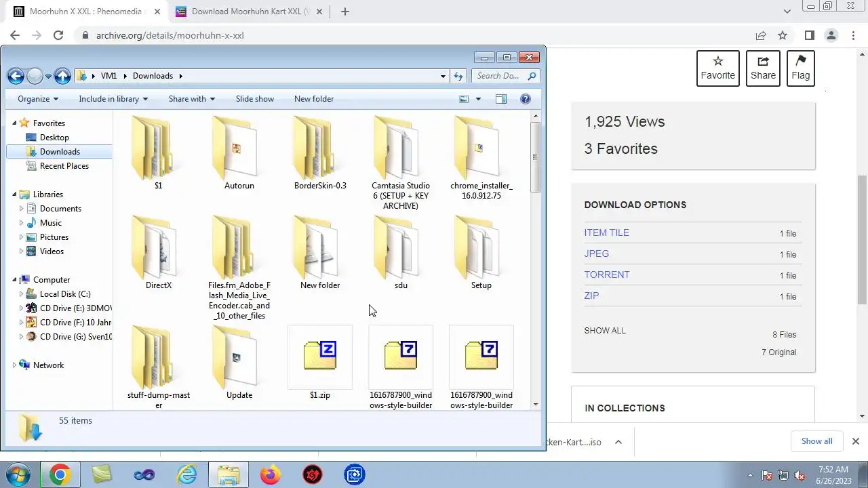868x488 pixels.
Task: Click Explorer Back navigation arrow
Action: [x=16, y=76]
